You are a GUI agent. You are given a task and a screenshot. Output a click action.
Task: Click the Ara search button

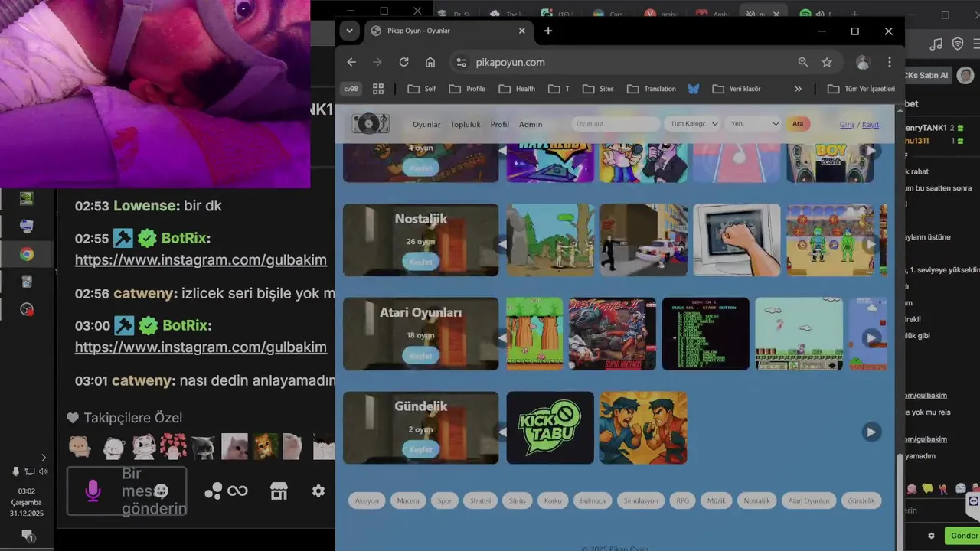pyautogui.click(x=798, y=124)
